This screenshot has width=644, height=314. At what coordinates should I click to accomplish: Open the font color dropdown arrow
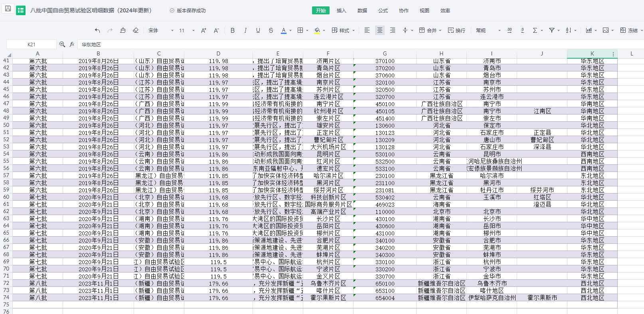290,30
